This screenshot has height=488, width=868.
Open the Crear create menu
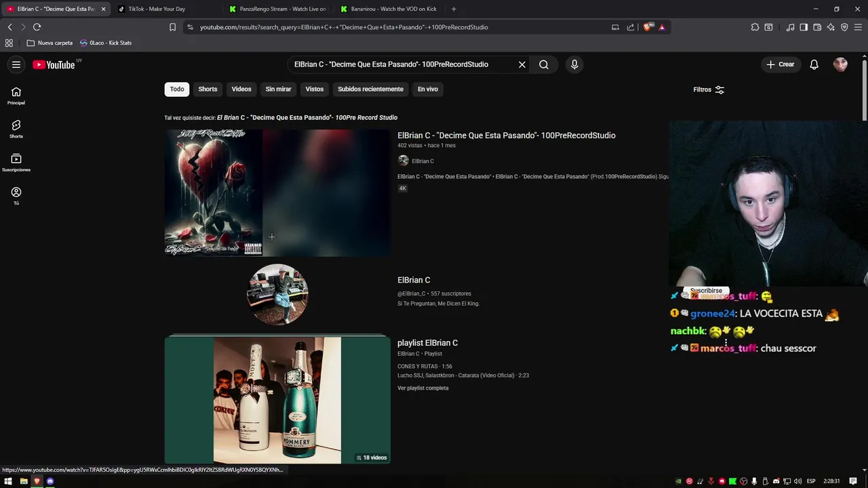pyautogui.click(x=780, y=64)
